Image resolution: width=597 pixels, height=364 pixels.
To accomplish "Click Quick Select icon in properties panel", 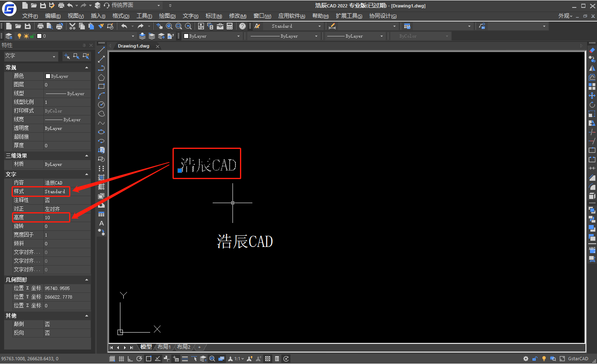I will 86,56.
